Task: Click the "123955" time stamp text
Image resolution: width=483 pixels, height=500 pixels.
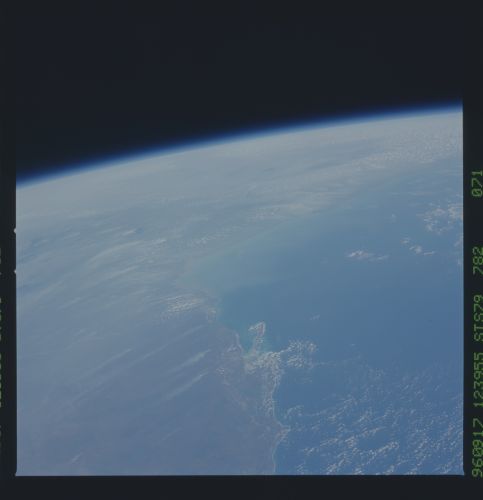Action: [x=477, y=379]
